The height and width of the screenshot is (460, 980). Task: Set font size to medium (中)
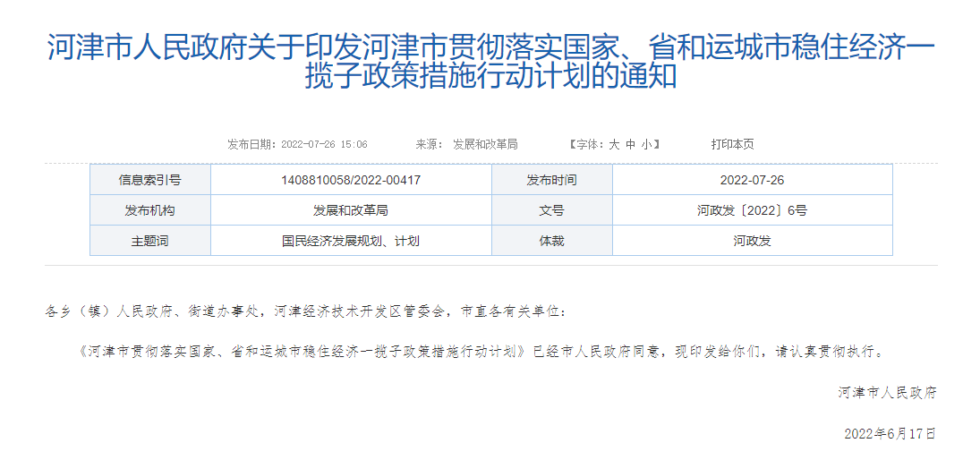pos(631,144)
